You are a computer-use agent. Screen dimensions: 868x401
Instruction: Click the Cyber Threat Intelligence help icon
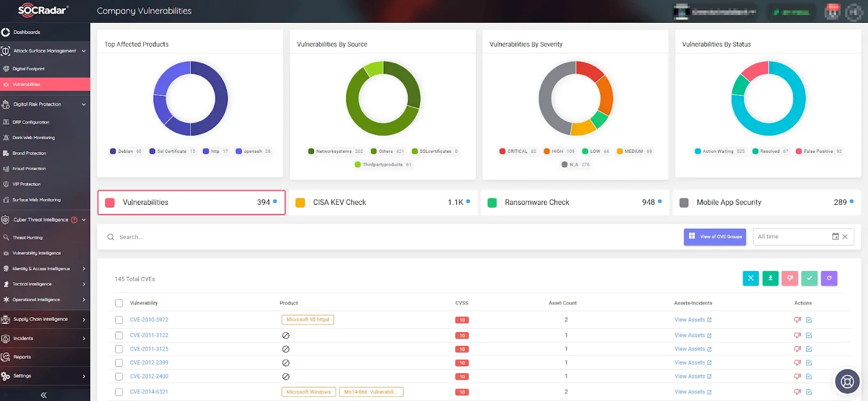tap(74, 220)
